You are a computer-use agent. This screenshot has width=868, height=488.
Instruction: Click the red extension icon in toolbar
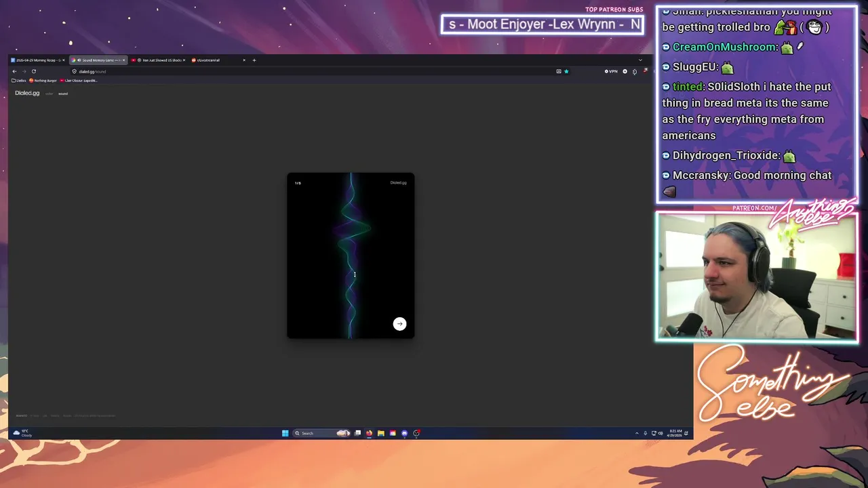click(x=645, y=70)
